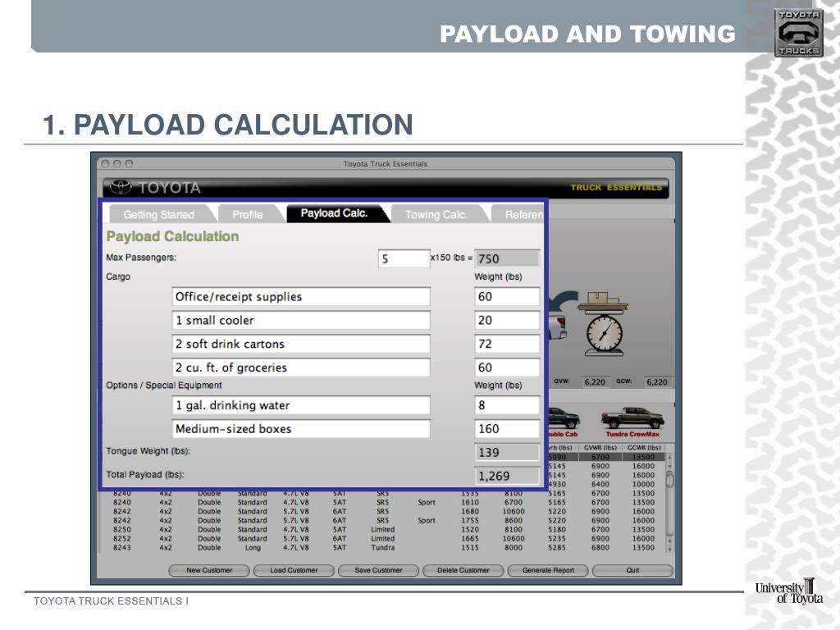Image resolution: width=840 pixels, height=630 pixels.
Task: Click the Toyota logo in the banner
Action: pyautogui.click(x=121, y=187)
